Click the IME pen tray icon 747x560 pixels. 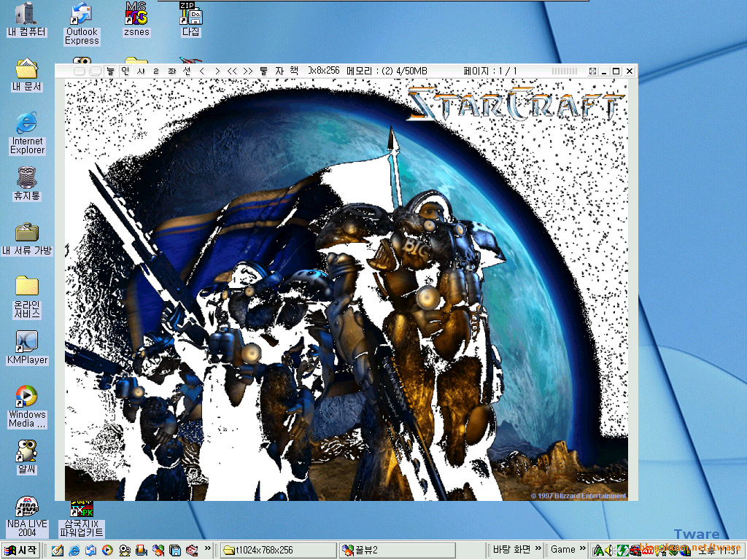pos(598,551)
